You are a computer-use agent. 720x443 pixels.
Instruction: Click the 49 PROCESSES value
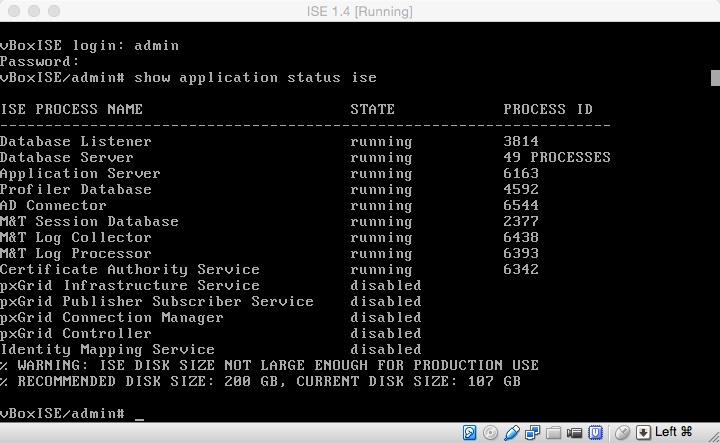coord(557,157)
